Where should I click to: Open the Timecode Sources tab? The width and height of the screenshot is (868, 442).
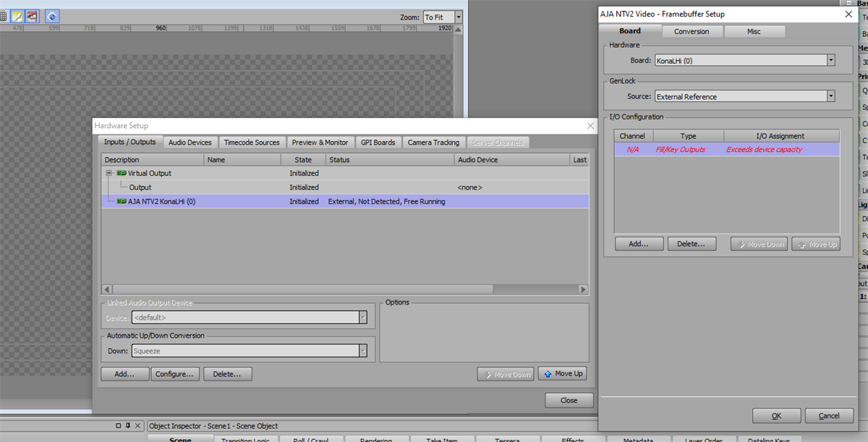pos(252,143)
